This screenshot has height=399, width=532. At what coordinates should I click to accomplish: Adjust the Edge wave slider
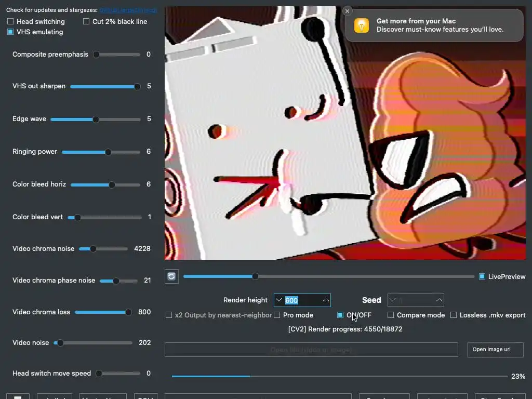(x=96, y=119)
